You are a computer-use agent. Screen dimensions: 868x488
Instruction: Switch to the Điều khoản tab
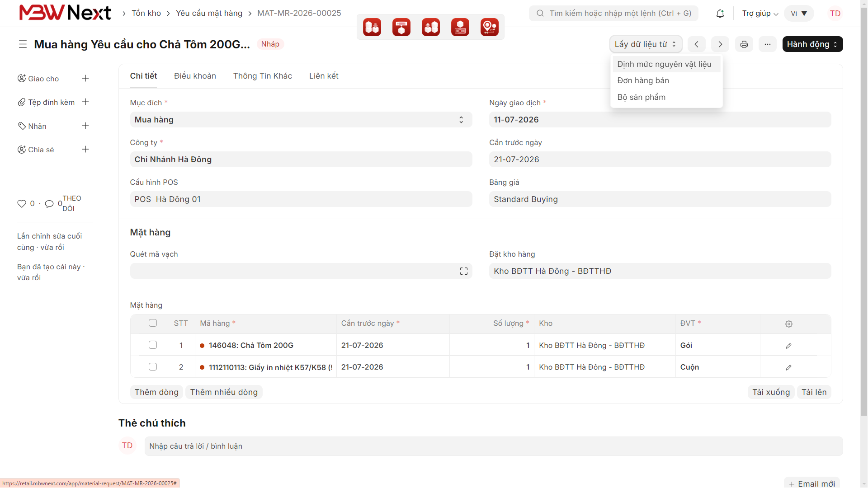[195, 76]
